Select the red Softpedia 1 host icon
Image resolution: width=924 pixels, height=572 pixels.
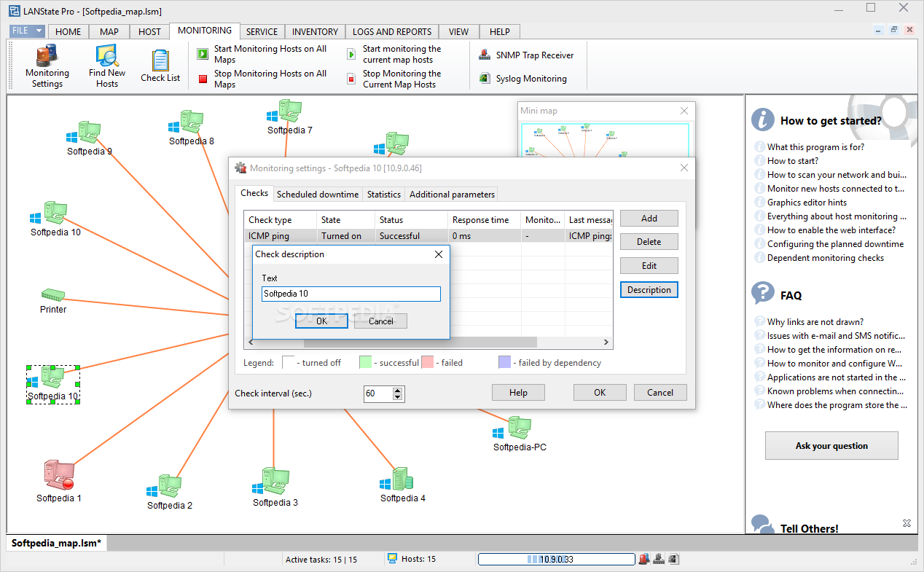pos(58,474)
